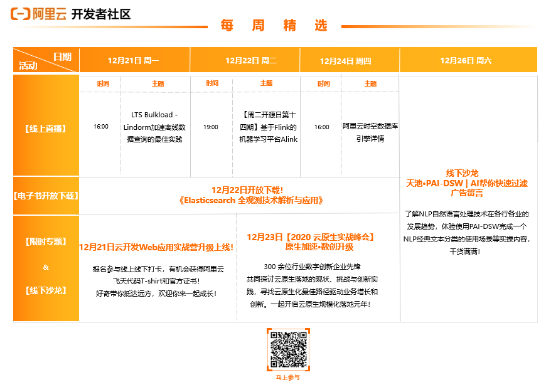Click the 好奇带你抵达远方 line
This screenshot has height=392, width=546.
coord(156,294)
